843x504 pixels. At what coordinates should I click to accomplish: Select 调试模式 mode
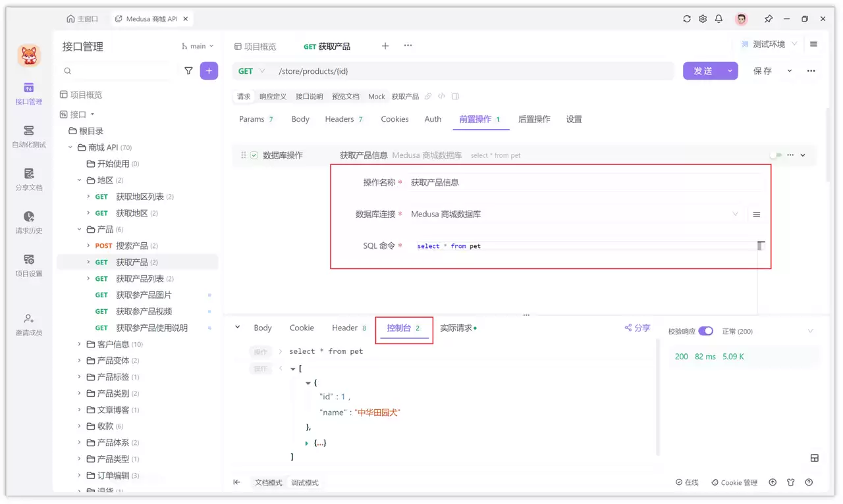[x=305, y=482]
